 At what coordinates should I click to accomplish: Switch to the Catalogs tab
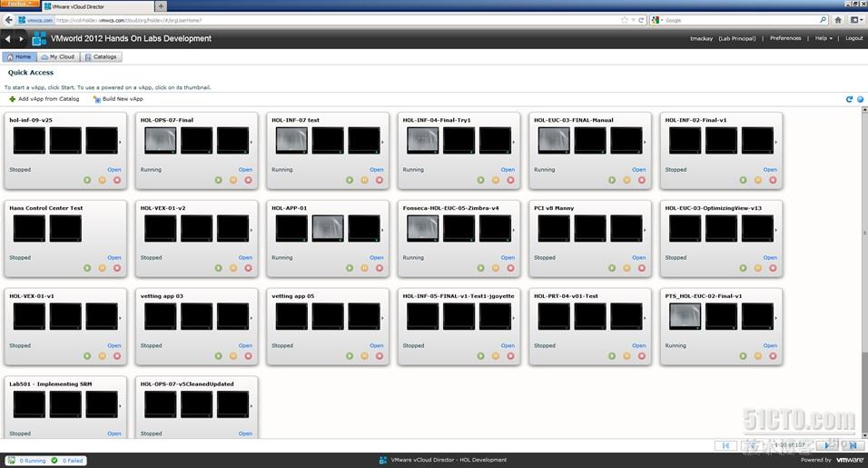click(x=101, y=56)
